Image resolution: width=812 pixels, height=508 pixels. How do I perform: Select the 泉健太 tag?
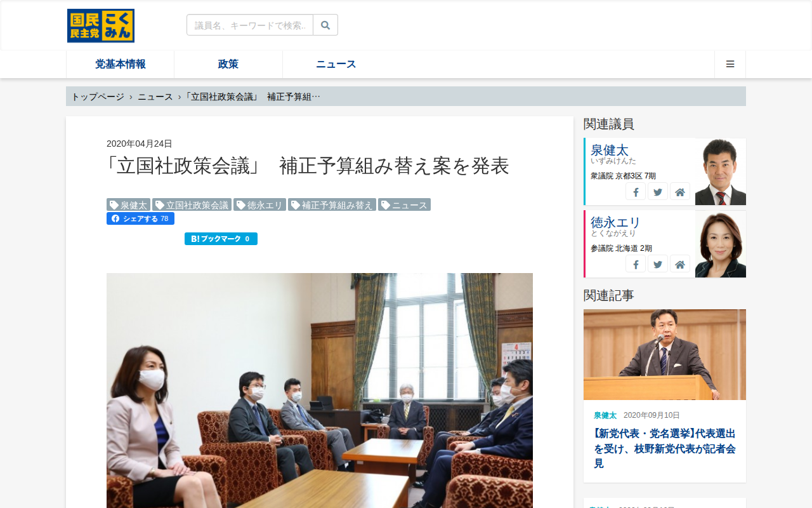point(128,205)
